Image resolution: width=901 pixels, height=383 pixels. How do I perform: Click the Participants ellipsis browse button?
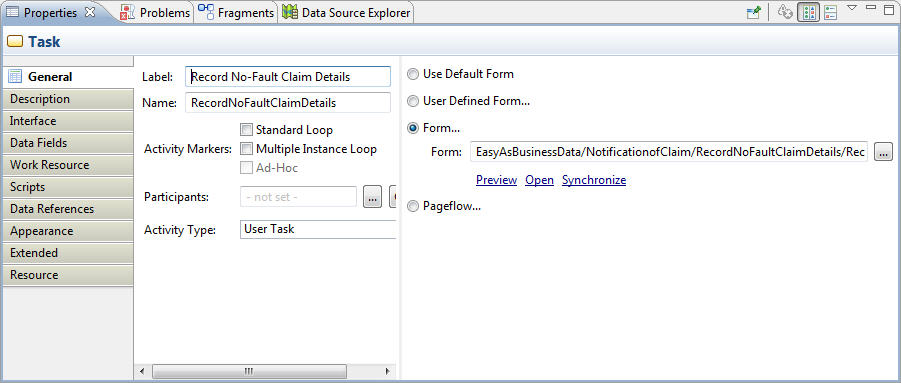tap(372, 198)
